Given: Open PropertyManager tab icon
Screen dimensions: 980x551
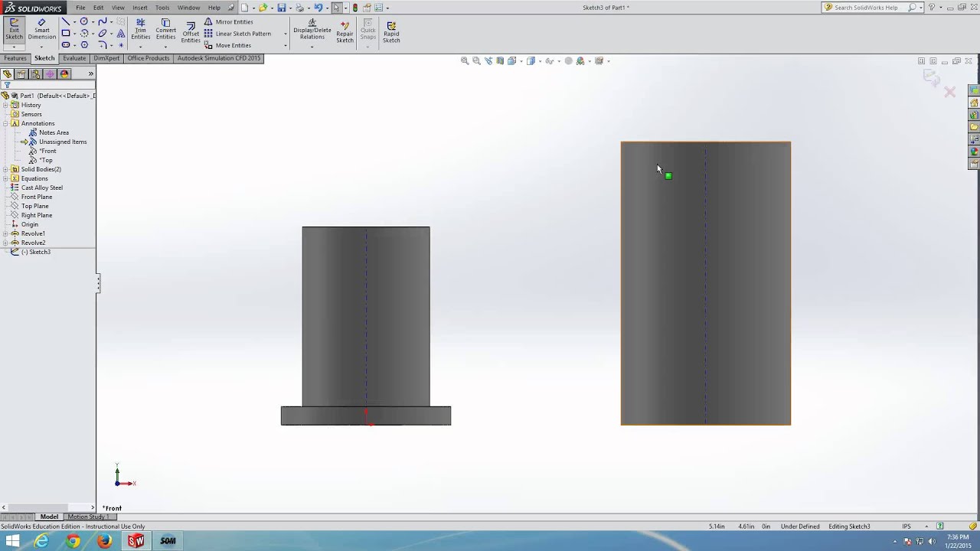Looking at the screenshot, I should point(21,74).
